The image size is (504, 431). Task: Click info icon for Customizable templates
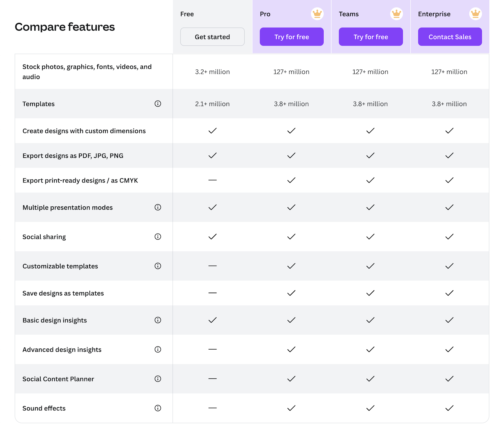pyautogui.click(x=158, y=266)
